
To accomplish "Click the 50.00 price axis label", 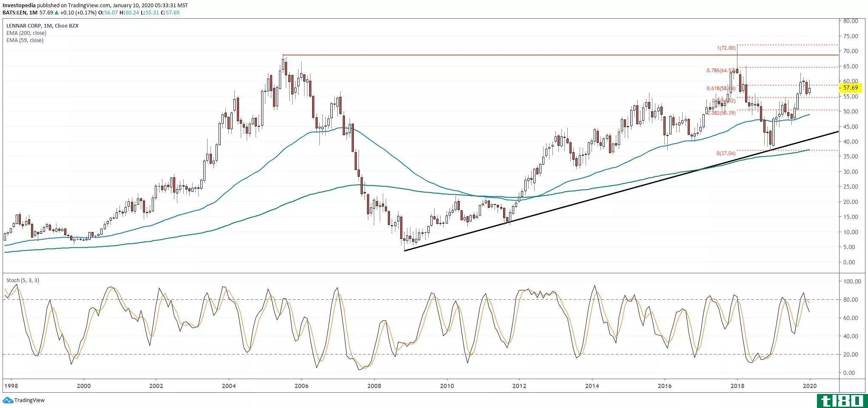I will [850, 111].
